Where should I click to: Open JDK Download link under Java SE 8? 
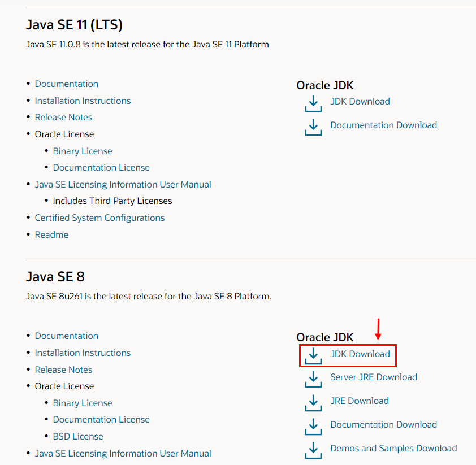360,354
